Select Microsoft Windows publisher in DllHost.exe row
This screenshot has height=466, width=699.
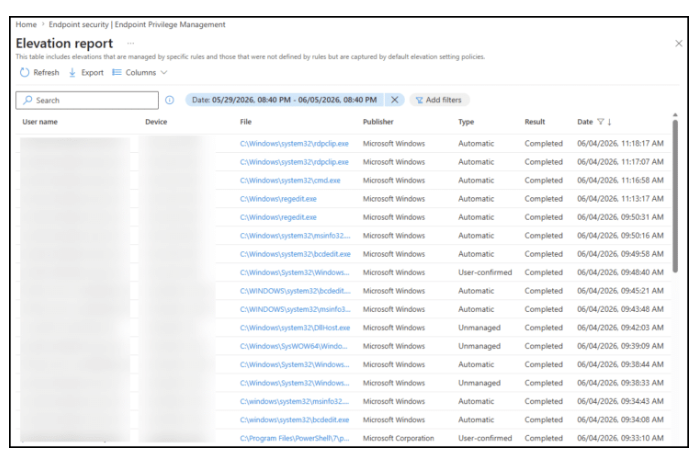[x=394, y=328]
